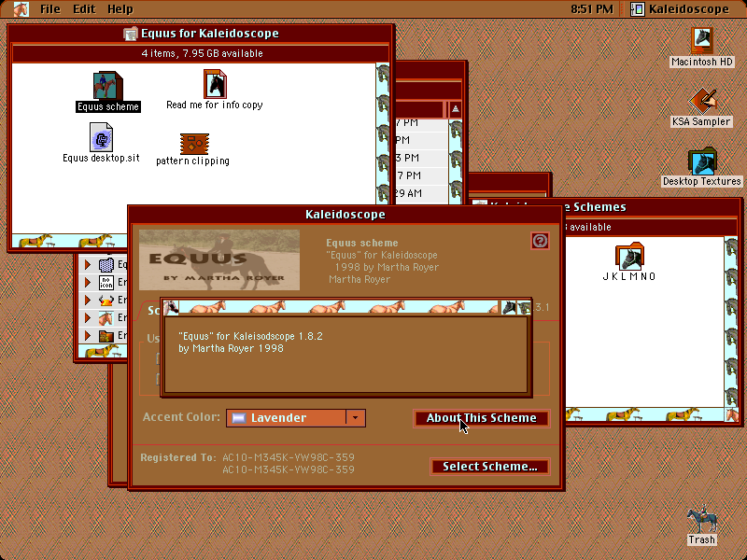The width and height of the screenshot is (747, 560).
Task: Select the pattern clipping file icon
Action: [x=194, y=144]
